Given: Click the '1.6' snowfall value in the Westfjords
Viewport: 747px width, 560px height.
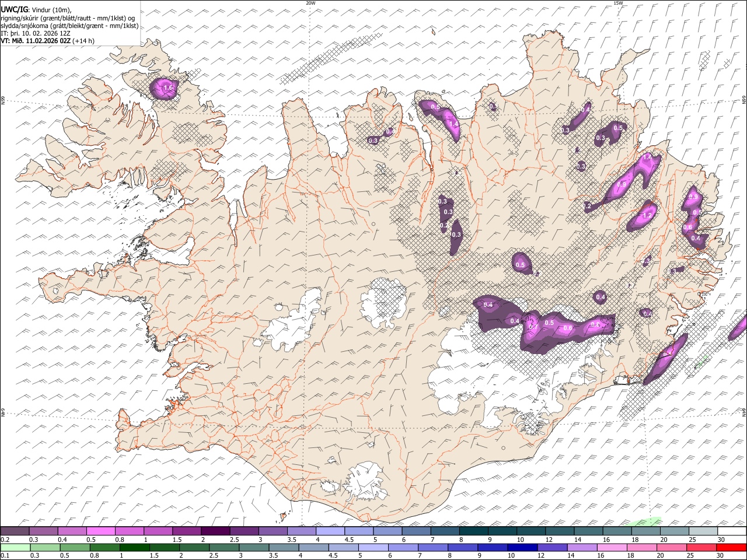Looking at the screenshot, I should tap(169, 88).
